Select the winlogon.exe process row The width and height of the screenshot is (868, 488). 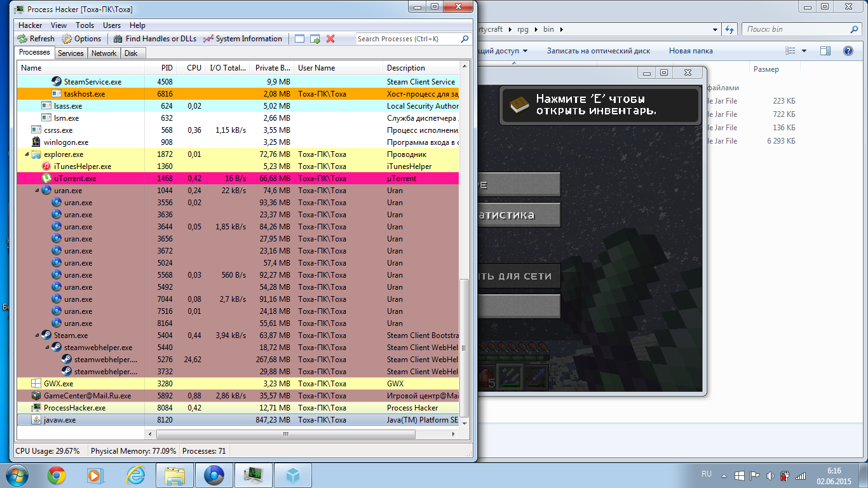[x=238, y=142]
